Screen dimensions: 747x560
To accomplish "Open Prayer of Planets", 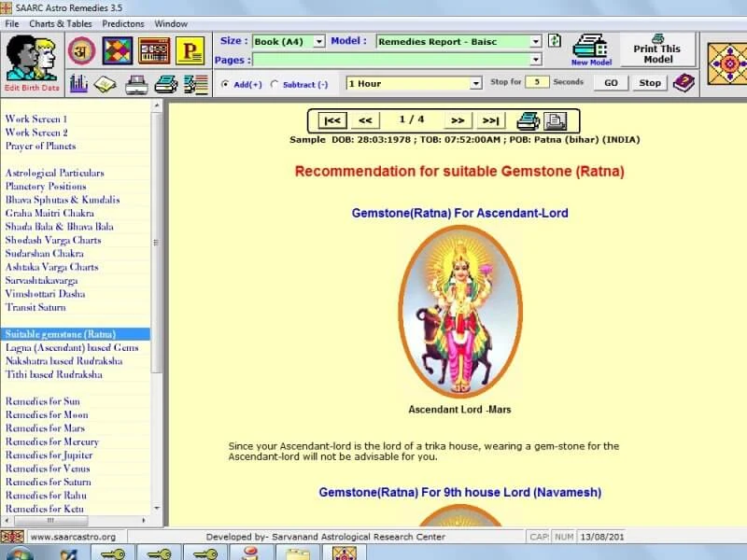I will (x=40, y=146).
